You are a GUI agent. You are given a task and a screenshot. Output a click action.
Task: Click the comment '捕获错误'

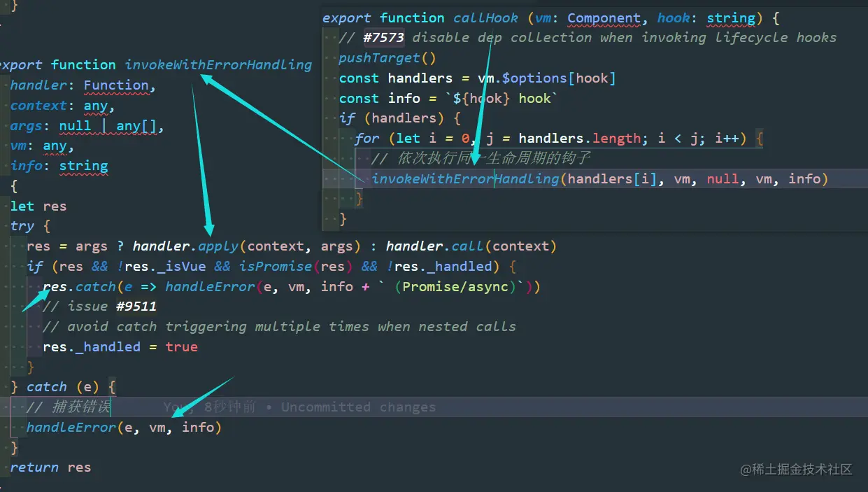pyautogui.click(x=69, y=407)
